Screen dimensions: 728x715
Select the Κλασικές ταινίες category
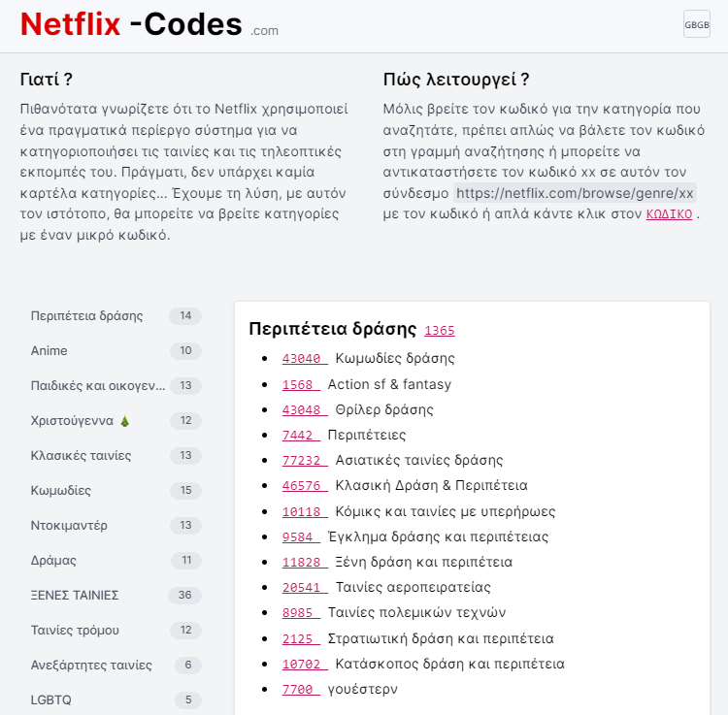point(116,456)
